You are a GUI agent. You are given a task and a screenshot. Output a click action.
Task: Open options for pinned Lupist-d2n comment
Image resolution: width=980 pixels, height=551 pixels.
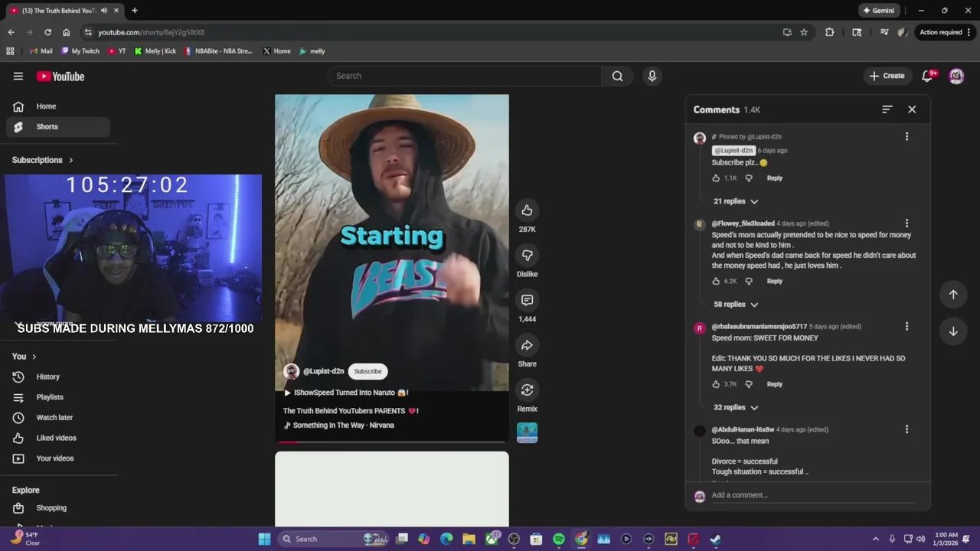906,137
